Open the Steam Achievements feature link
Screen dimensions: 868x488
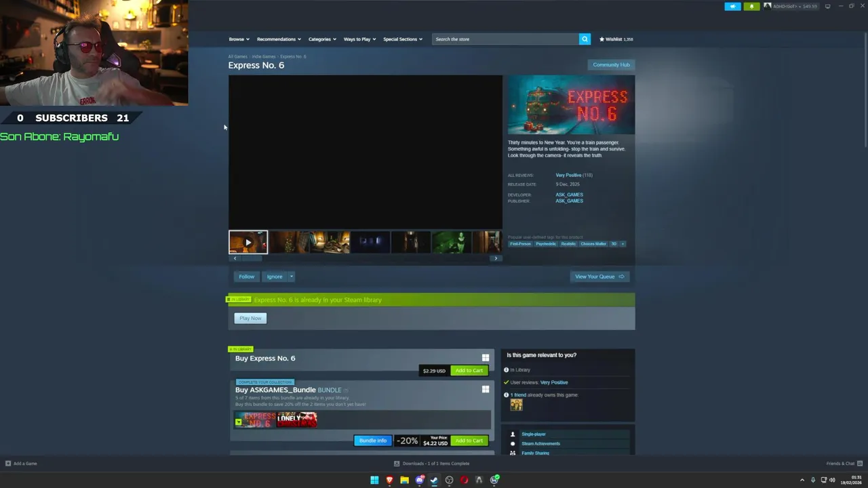click(540, 444)
